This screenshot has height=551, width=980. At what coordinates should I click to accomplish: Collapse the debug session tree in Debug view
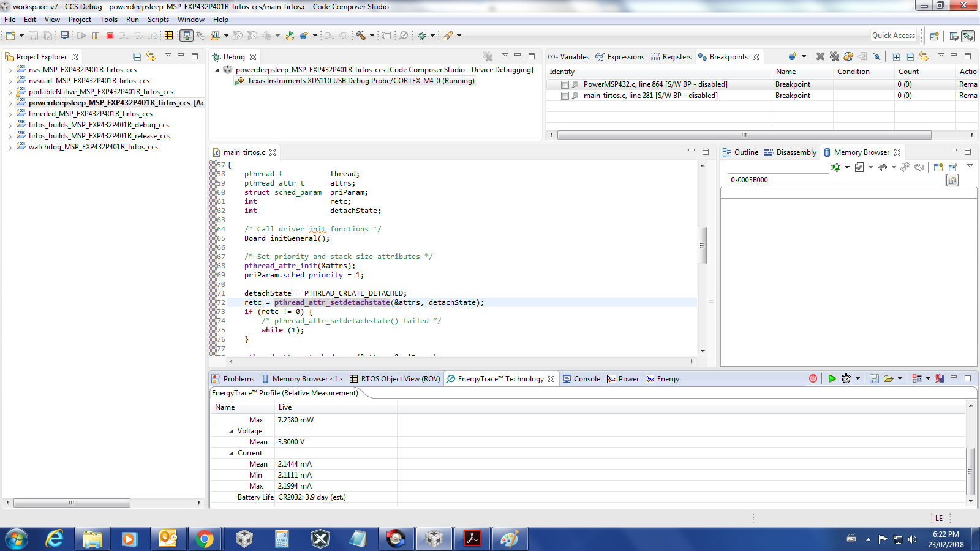tap(217, 70)
